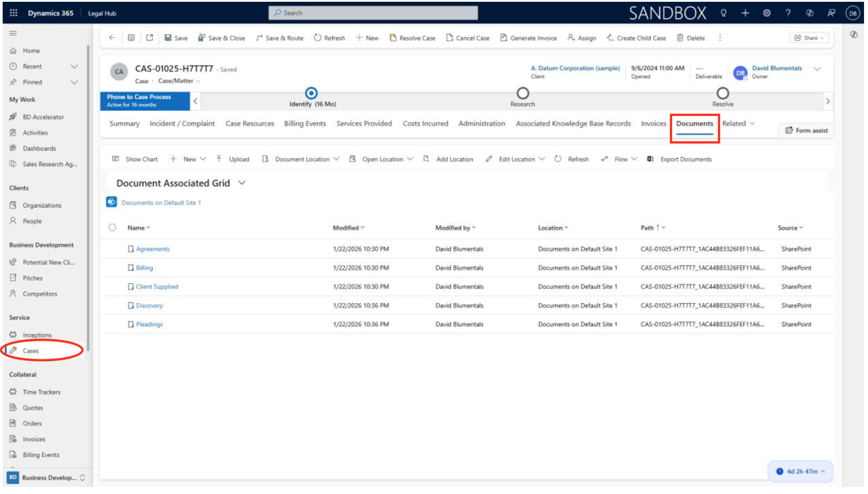Image resolution: width=868 pixels, height=494 pixels.
Task: Click Export Documents icon
Action: [650, 159]
